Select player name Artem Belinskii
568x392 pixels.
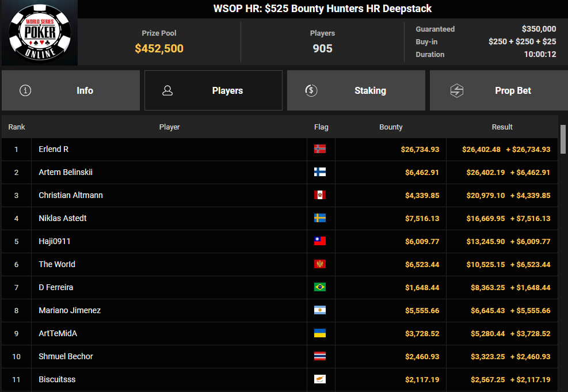(66, 172)
